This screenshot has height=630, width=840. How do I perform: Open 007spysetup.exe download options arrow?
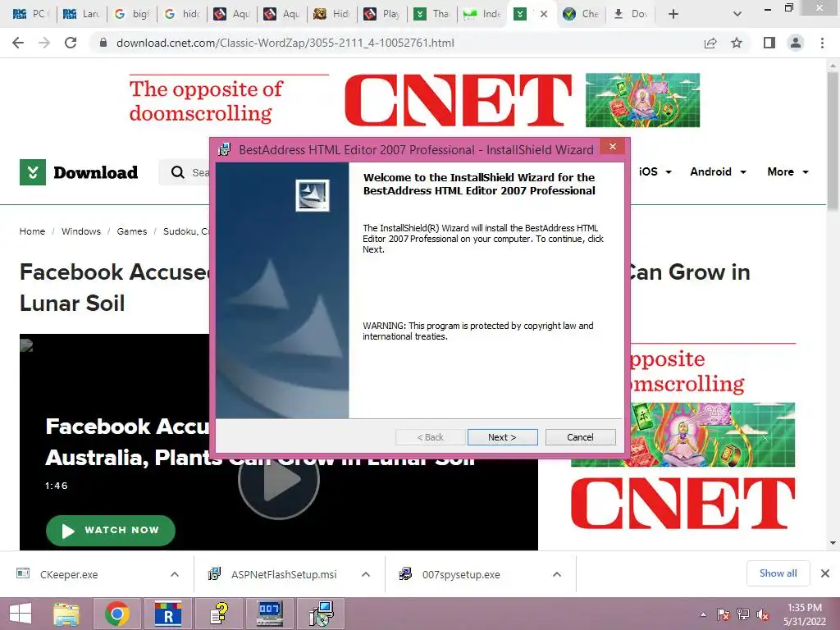coord(557,574)
